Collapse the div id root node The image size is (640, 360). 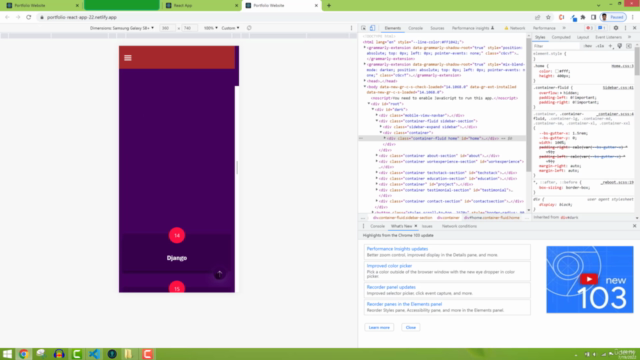coord(369,104)
